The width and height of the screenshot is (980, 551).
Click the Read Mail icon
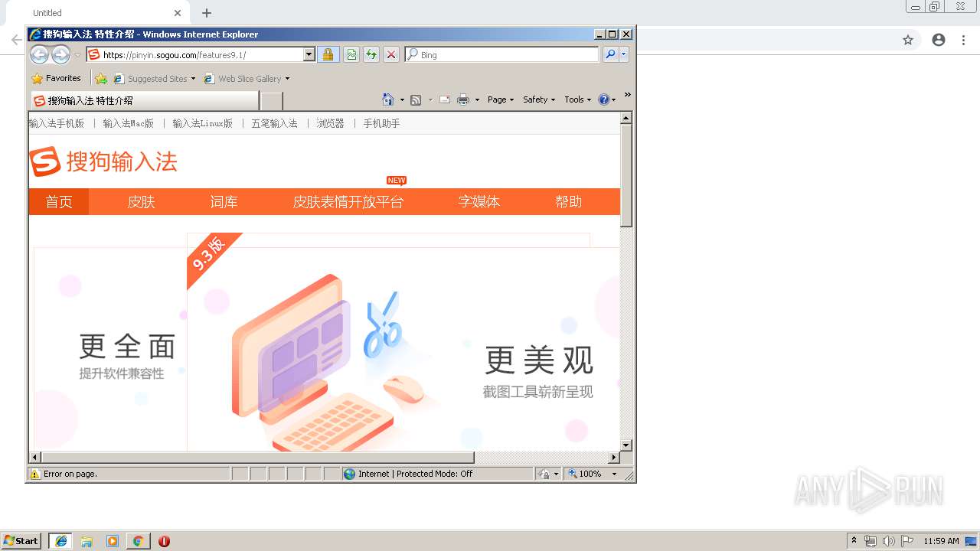[444, 99]
